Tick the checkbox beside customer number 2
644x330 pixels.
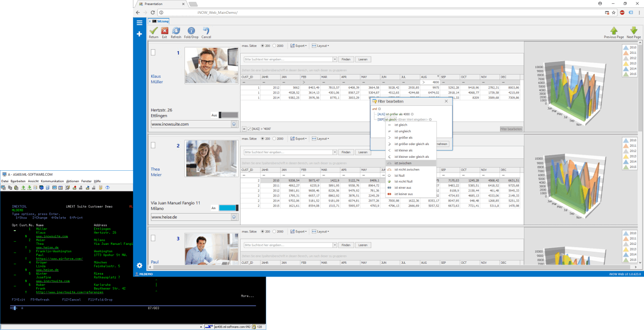tap(153, 145)
